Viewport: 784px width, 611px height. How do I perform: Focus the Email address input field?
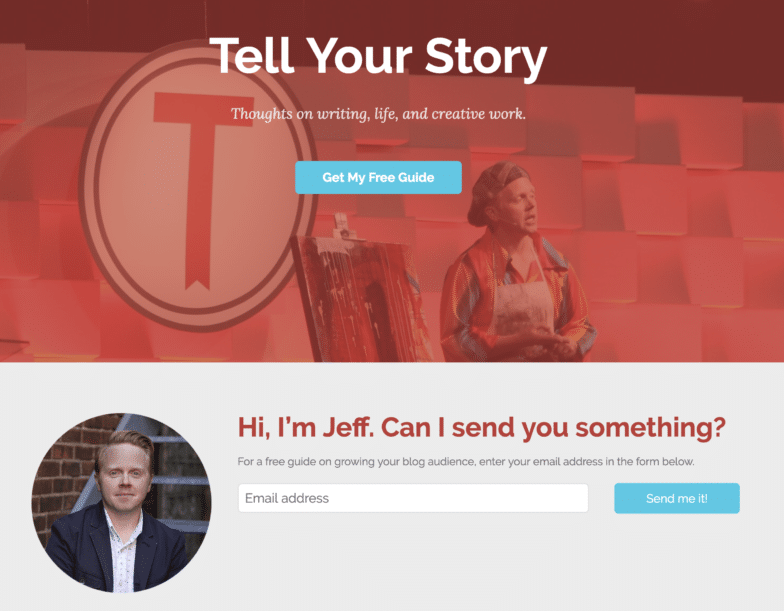click(x=413, y=498)
